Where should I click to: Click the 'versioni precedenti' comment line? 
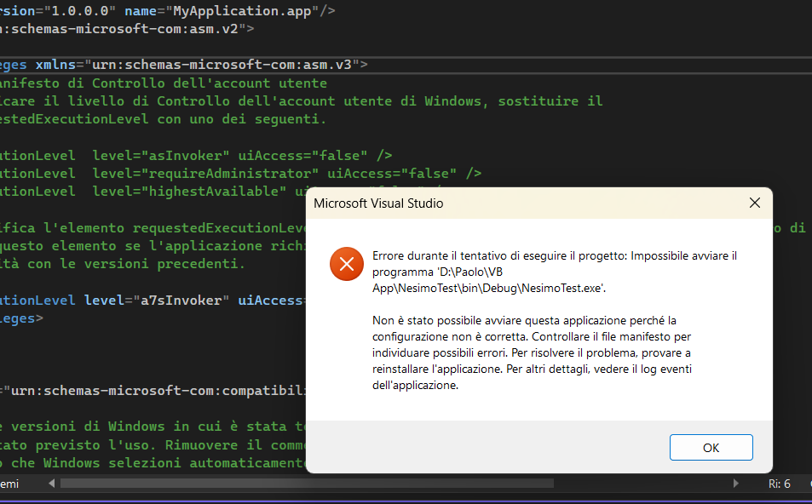[x=123, y=264]
